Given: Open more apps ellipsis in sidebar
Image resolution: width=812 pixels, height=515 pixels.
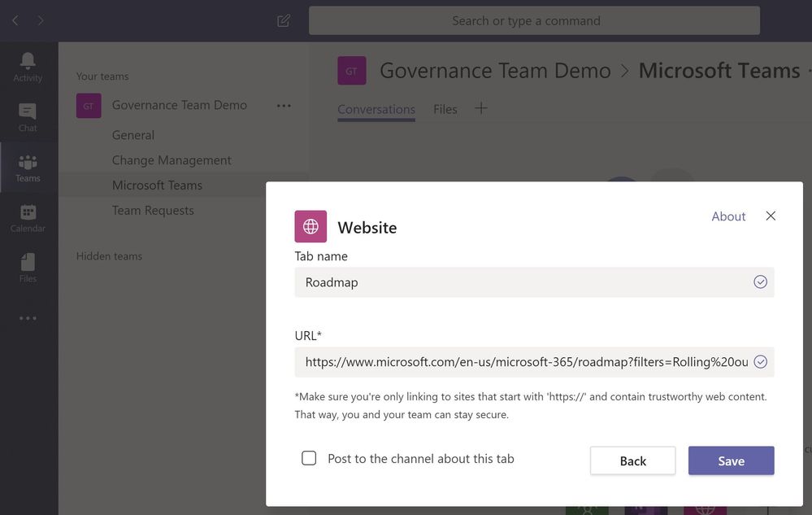Looking at the screenshot, I should click(x=28, y=318).
